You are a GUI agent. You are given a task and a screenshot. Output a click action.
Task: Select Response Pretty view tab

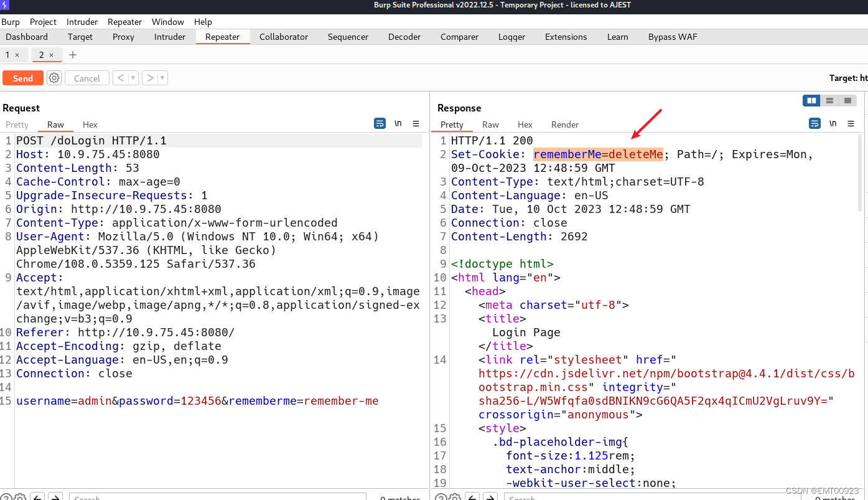tap(452, 125)
